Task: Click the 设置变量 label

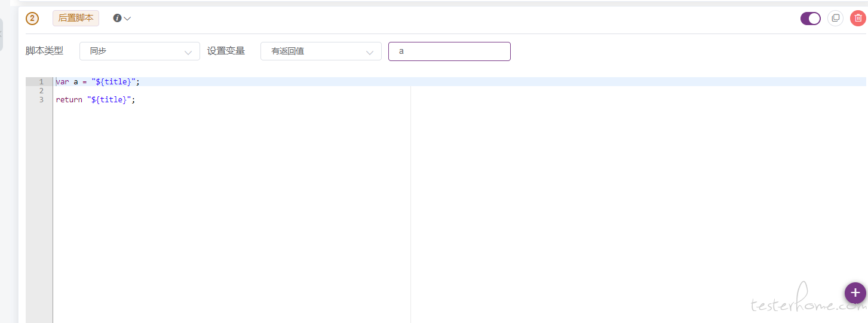Action: tap(226, 51)
